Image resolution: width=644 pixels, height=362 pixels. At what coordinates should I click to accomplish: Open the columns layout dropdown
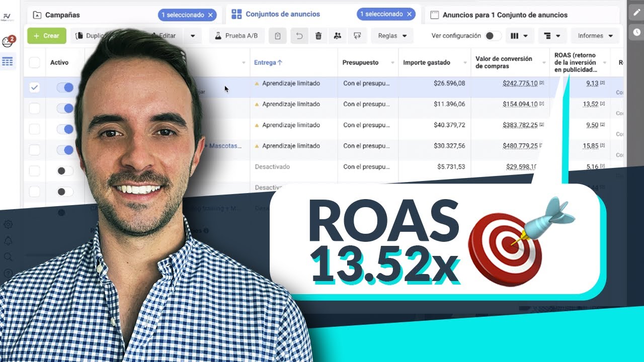pos(519,36)
